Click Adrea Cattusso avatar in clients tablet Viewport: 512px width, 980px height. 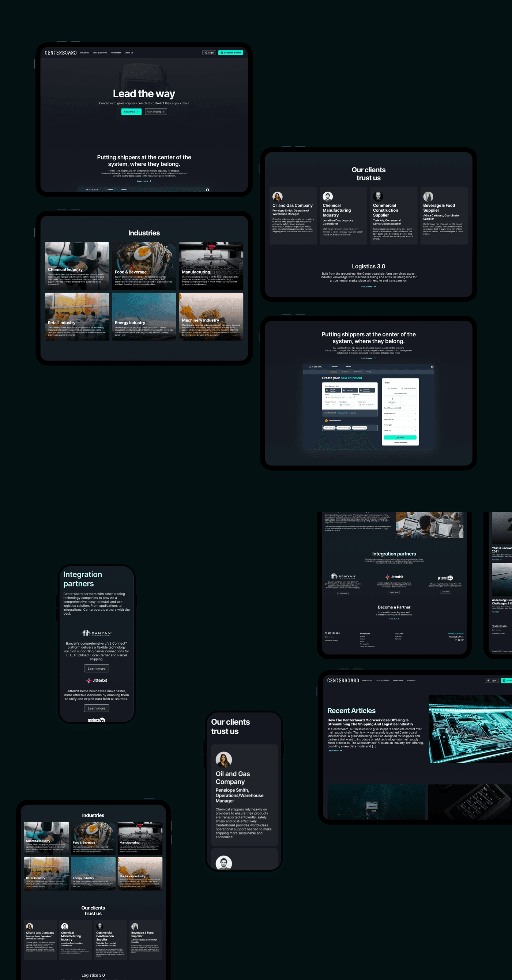[428, 196]
